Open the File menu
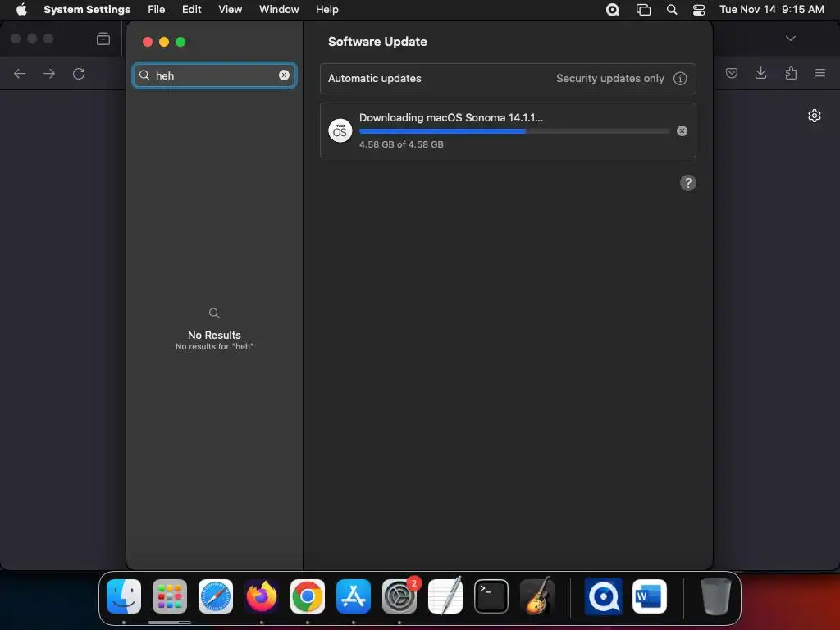The image size is (840, 630). coord(157,10)
